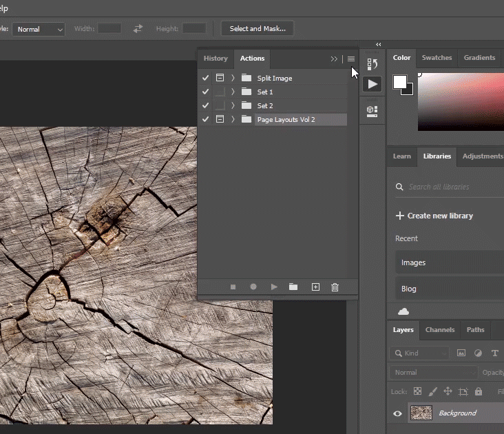Expand the Split Image action set
The width and height of the screenshot is (504, 434).
[x=233, y=78]
